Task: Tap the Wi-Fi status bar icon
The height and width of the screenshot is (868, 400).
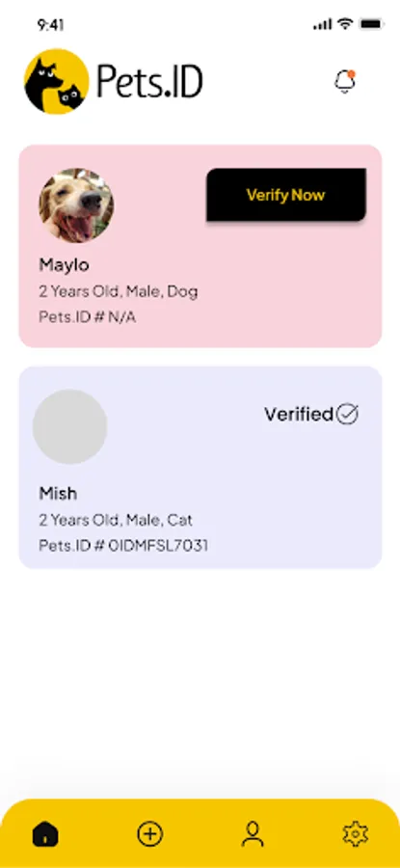Action: pos(346,24)
